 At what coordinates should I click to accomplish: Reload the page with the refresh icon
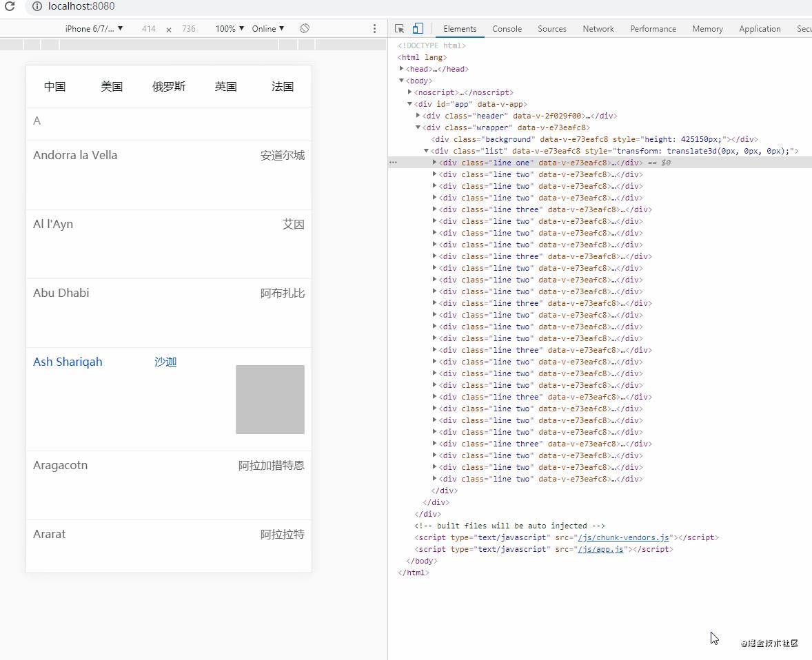tap(10, 6)
